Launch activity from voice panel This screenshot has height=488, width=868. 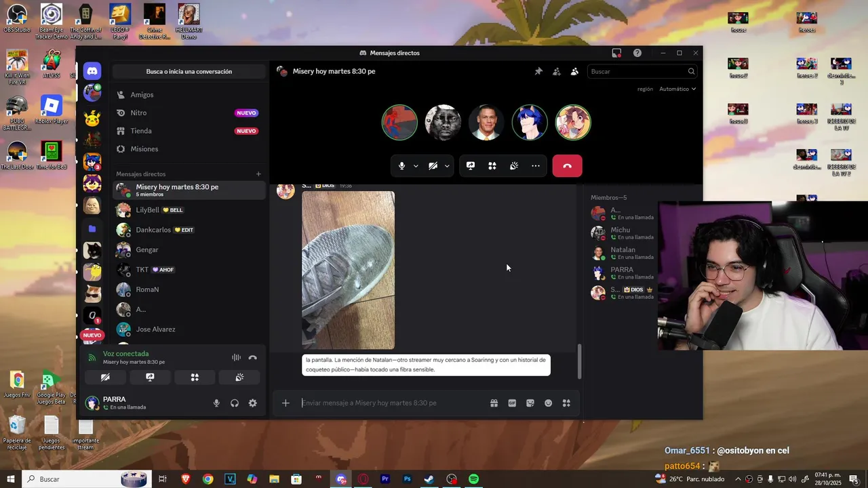click(x=195, y=378)
